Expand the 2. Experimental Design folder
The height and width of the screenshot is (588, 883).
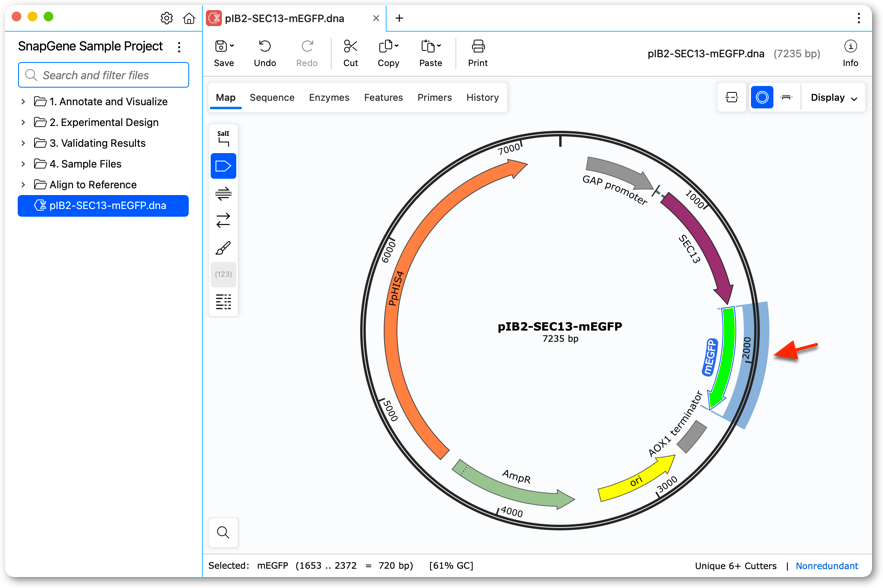click(23, 122)
